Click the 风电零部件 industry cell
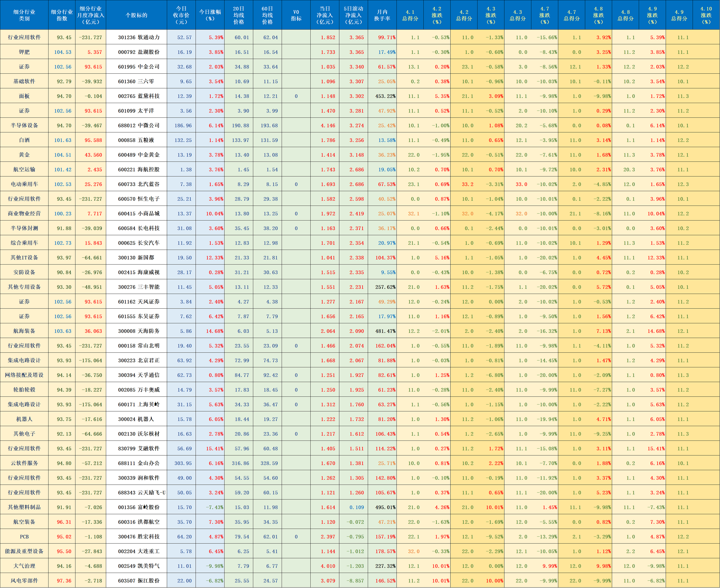Screen dimensions: 720x588 coord(24,581)
